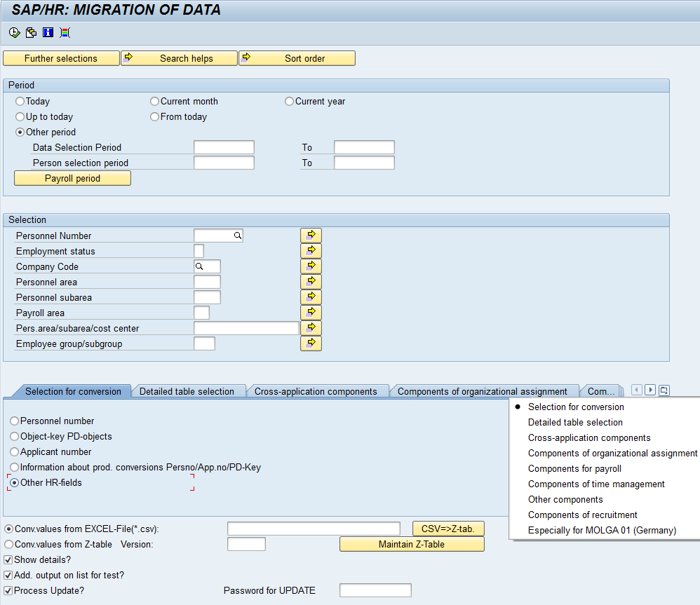Open multiple selection for Personnel subarea
The width and height of the screenshot is (700, 605).
click(311, 297)
